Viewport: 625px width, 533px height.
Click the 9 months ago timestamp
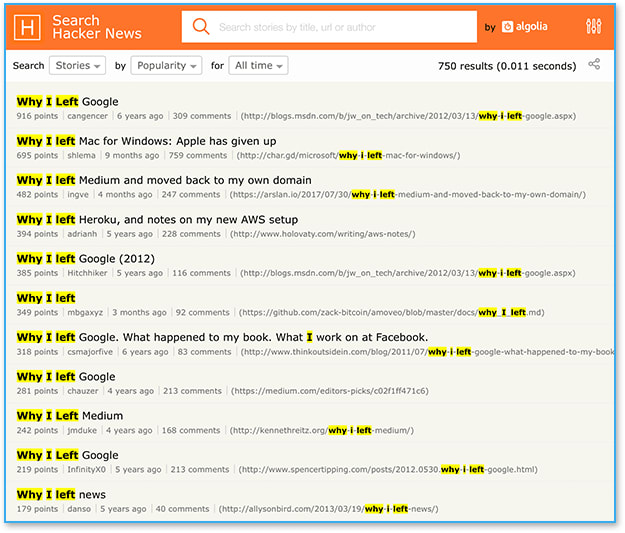[x=132, y=155]
